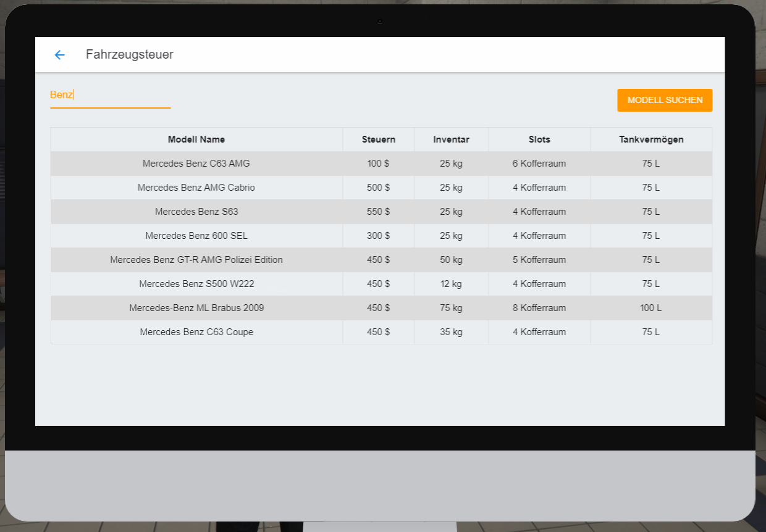Click the Modell Name column header
The height and width of the screenshot is (532, 766).
[x=196, y=139]
